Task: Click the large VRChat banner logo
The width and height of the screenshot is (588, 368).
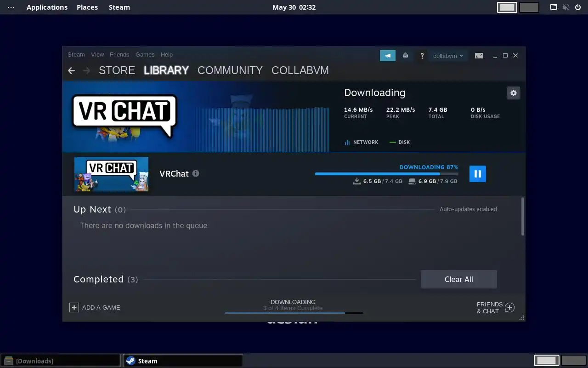Action: coord(124,115)
